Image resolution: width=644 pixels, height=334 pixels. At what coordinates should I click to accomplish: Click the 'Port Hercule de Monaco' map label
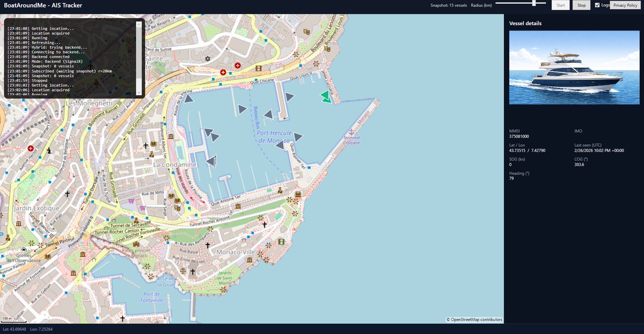pos(274,136)
